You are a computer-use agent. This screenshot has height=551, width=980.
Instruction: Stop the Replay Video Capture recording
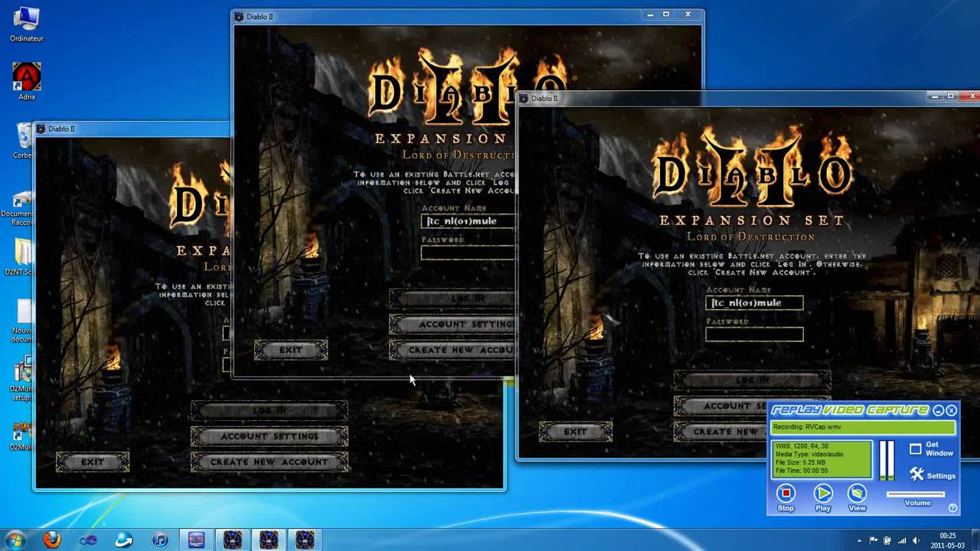[x=786, y=493]
